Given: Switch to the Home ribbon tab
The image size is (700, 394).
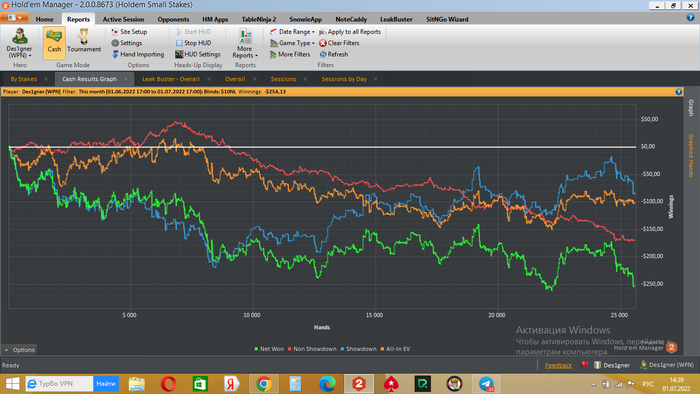Looking at the screenshot, I should point(44,19).
